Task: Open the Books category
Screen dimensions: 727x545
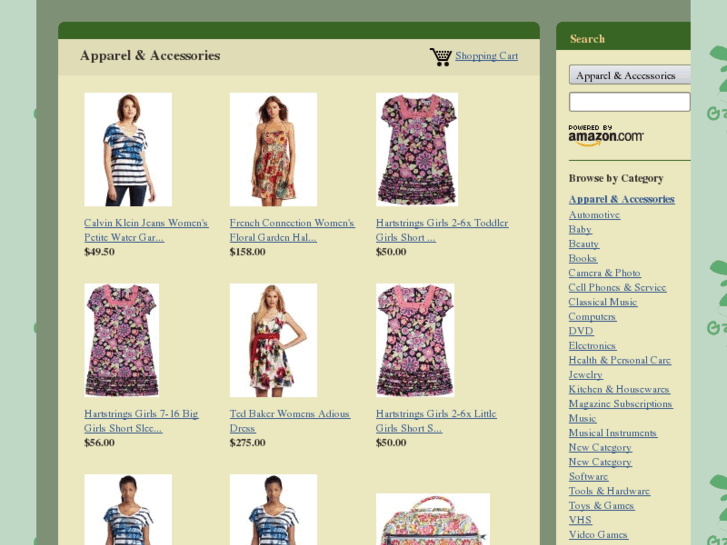Action: pyautogui.click(x=583, y=258)
